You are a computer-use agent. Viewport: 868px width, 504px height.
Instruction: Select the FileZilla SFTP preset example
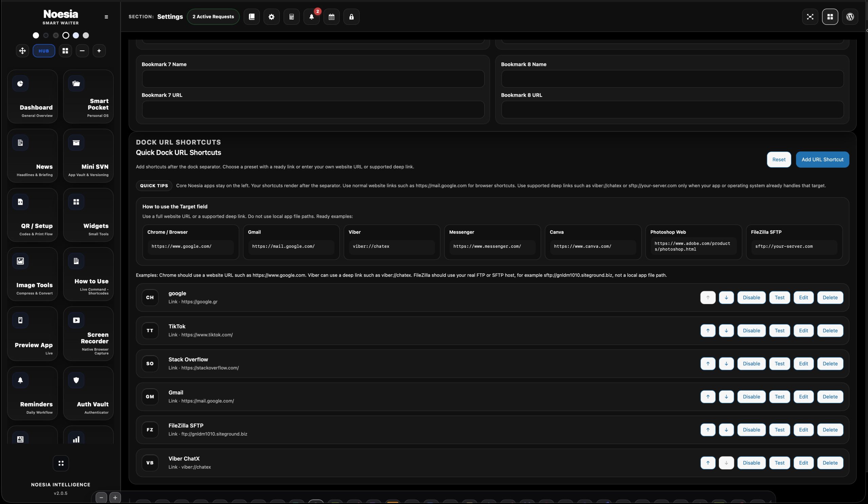(x=794, y=242)
